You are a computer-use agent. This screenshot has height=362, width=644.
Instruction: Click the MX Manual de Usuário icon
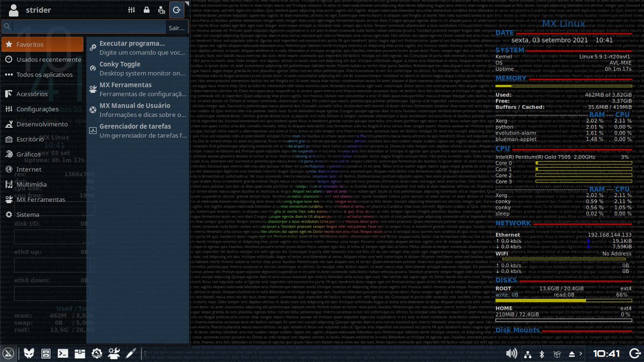[93, 110]
